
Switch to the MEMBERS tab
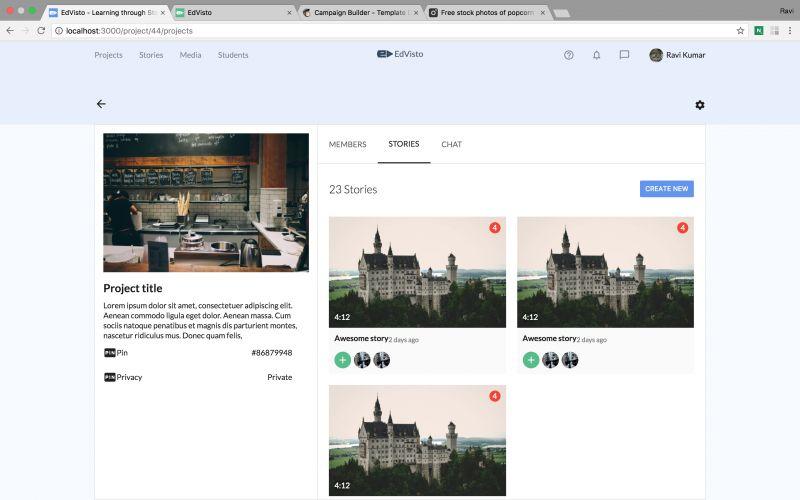point(347,144)
